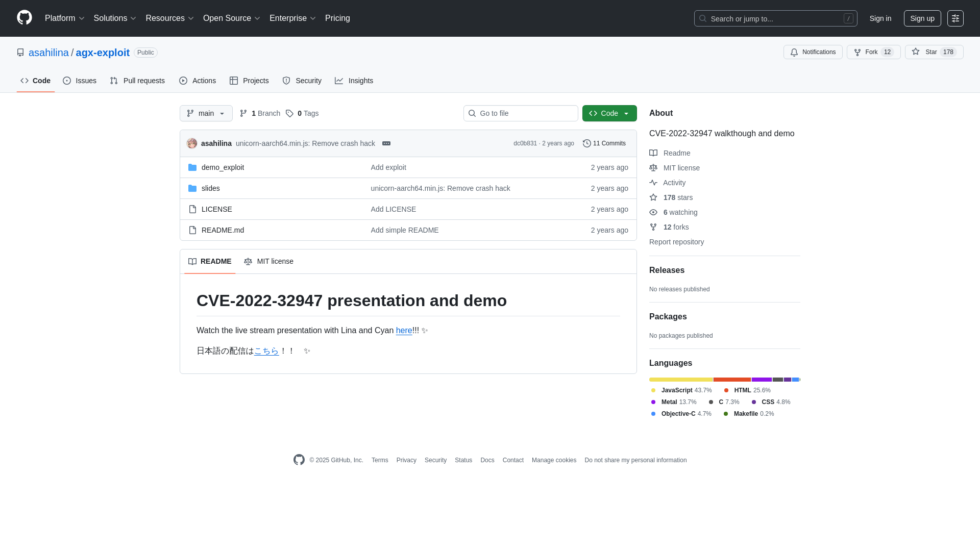Screen dimensions: 980x551
Task: Click the branch icon beside 1 Branch
Action: [x=243, y=113]
